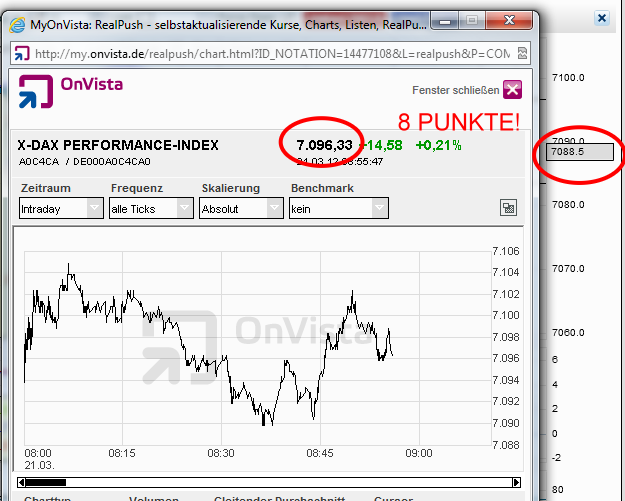625x501 pixels.
Task: Click the 7088.5 price label in background chart
Action: click(x=580, y=152)
